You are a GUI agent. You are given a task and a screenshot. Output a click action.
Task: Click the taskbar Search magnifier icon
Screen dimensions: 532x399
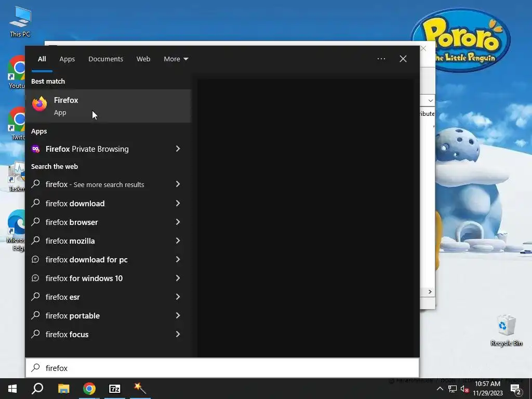tap(37, 389)
